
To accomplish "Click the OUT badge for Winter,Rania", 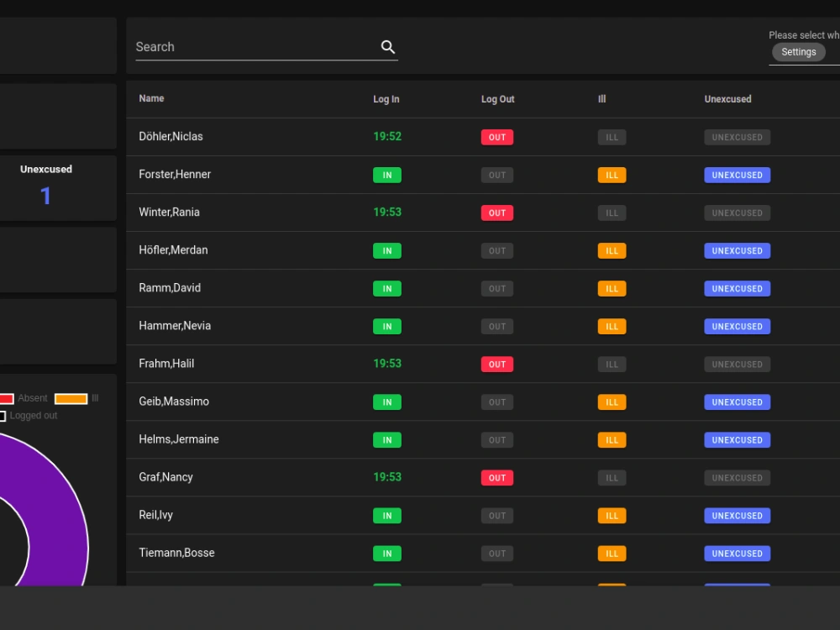I will pyautogui.click(x=496, y=213).
